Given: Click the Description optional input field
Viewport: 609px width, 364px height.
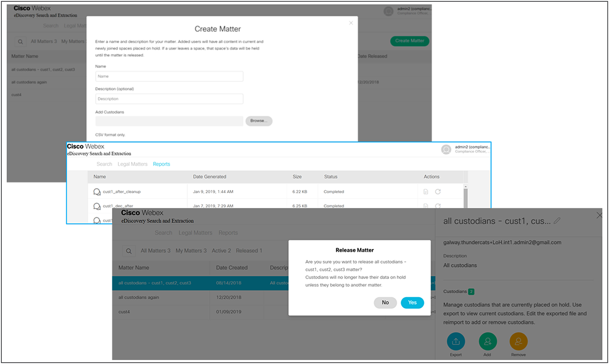Looking at the screenshot, I should (x=169, y=99).
